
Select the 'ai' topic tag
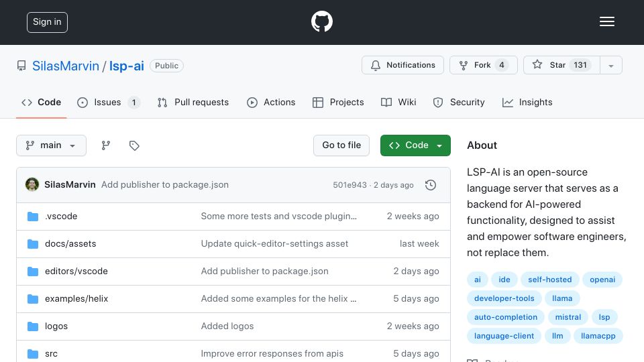477,280
